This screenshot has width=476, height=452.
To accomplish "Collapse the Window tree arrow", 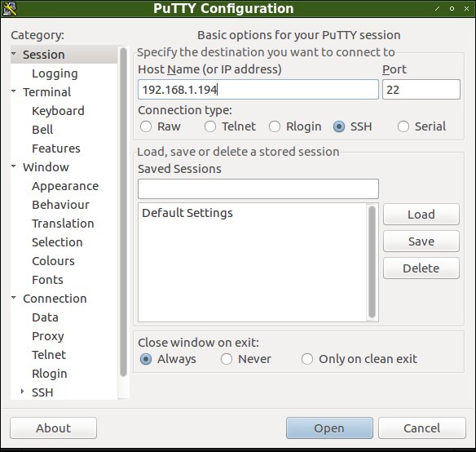I will 14,166.
